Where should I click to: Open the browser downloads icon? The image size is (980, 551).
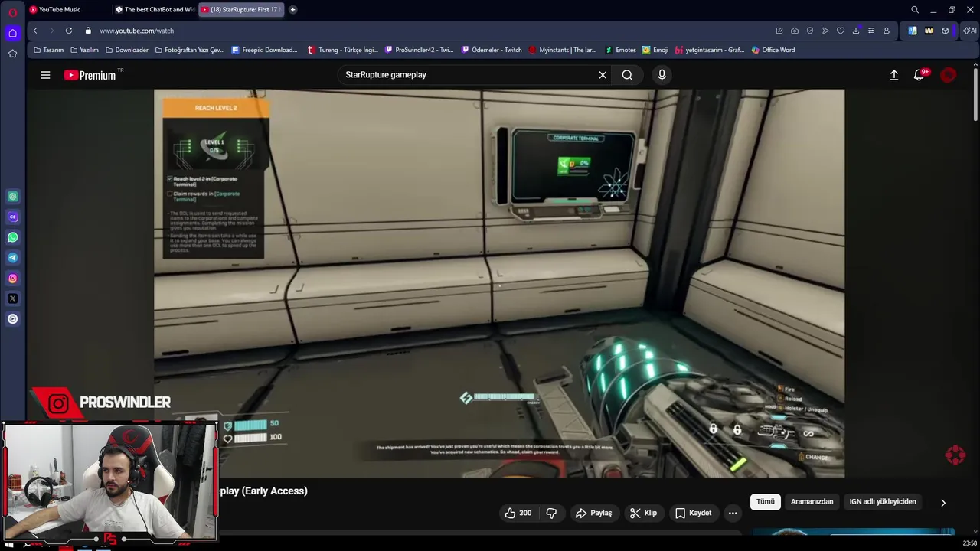[x=856, y=31]
